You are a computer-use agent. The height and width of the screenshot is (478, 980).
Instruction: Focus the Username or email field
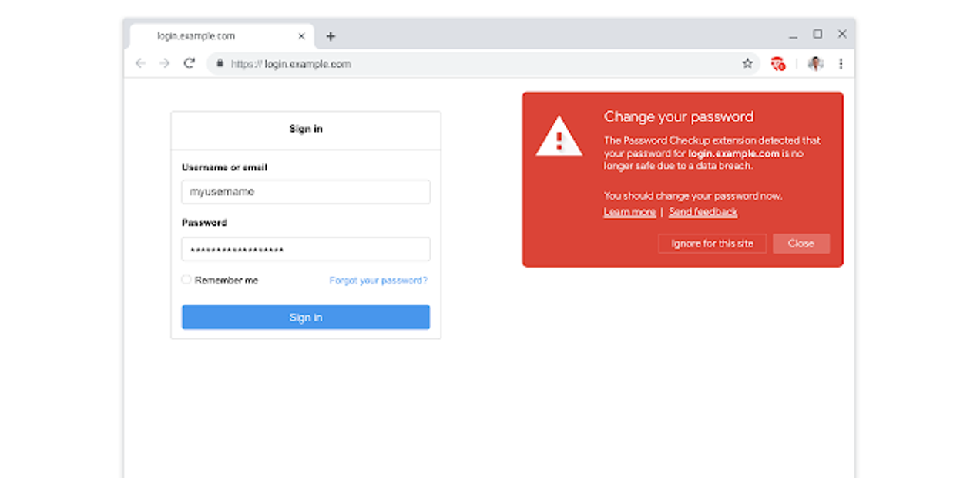(x=306, y=192)
